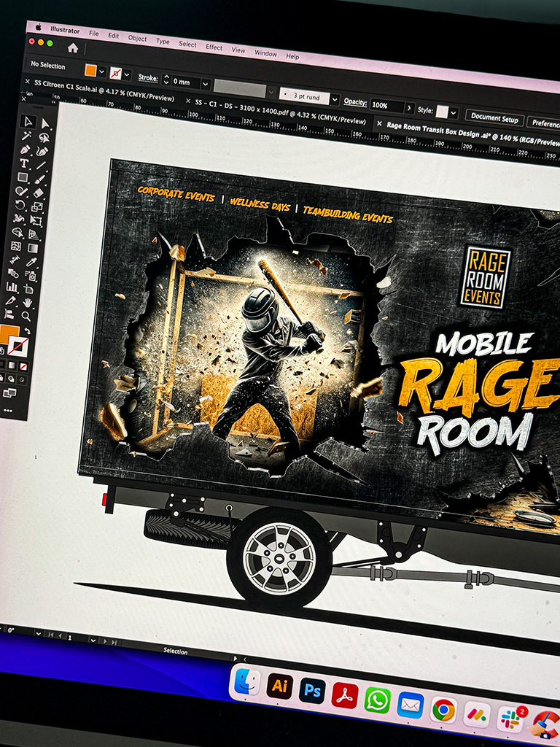Select the Width/Warp tool
The height and width of the screenshot is (747, 560).
pyautogui.click(x=19, y=218)
